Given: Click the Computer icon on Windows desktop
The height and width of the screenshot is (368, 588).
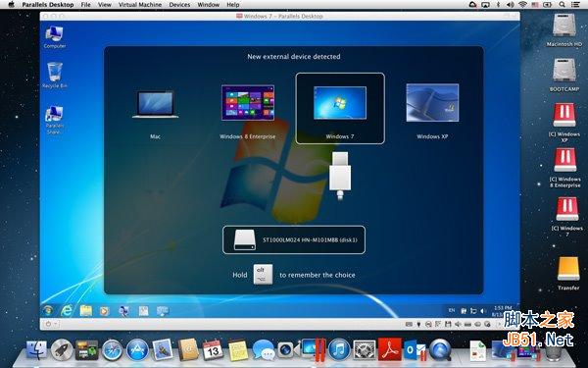Looking at the screenshot, I should [x=55, y=37].
